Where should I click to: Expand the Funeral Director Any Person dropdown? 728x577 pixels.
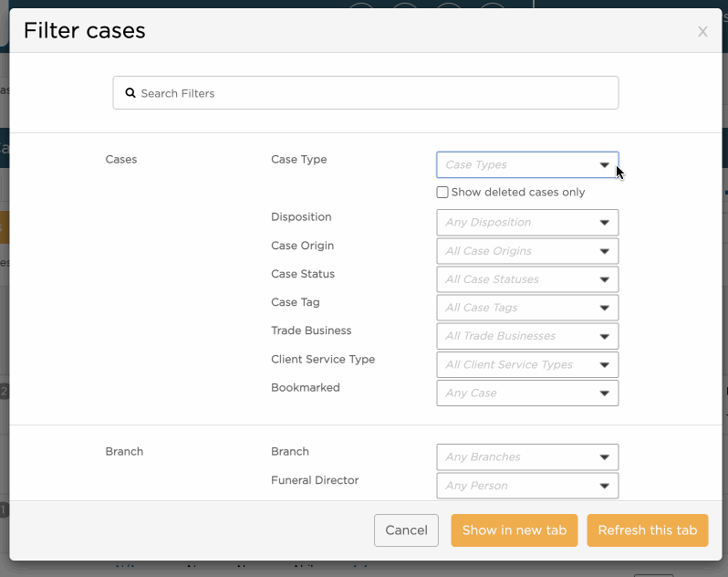[527, 486]
